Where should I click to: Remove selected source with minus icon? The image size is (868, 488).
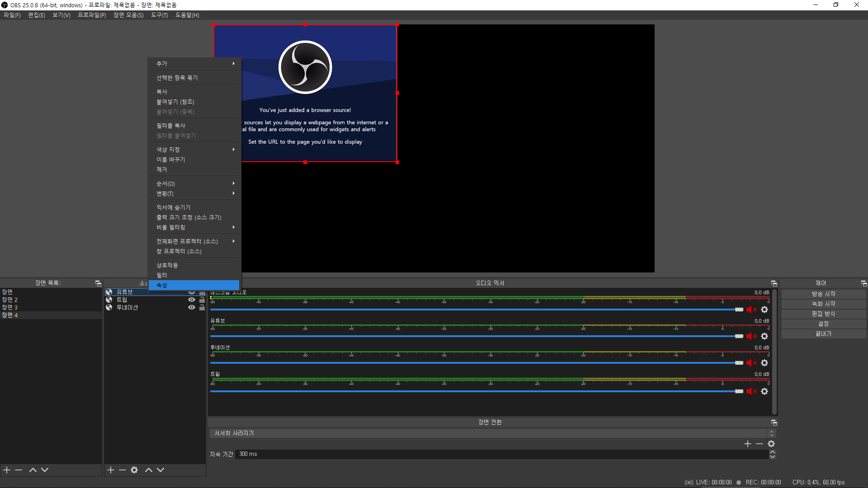pos(123,470)
